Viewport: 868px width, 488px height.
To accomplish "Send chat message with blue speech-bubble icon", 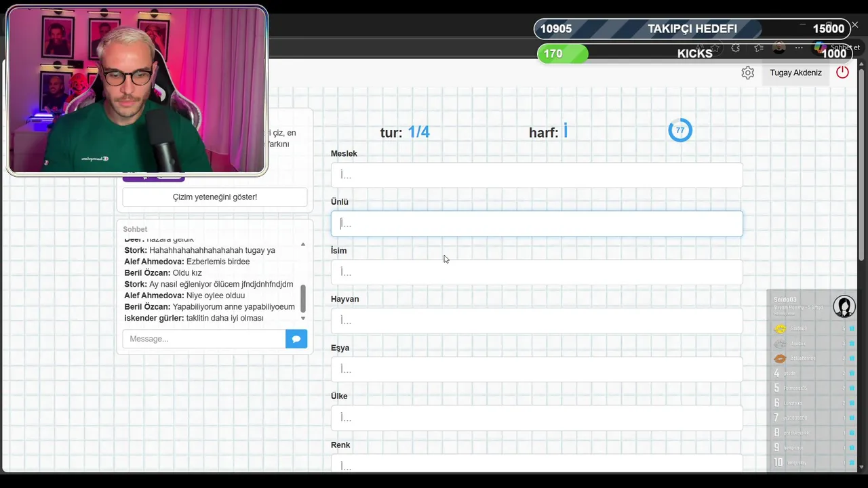I will pyautogui.click(x=296, y=339).
